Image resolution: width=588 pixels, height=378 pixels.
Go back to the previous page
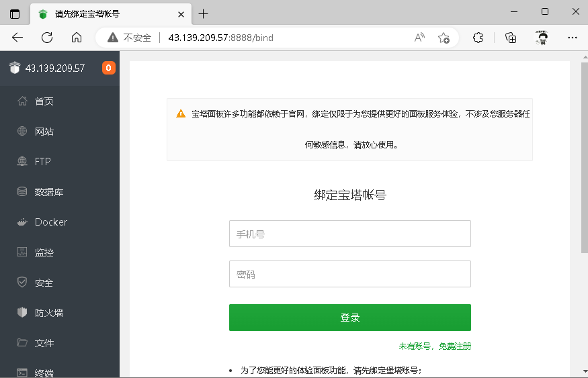point(17,38)
